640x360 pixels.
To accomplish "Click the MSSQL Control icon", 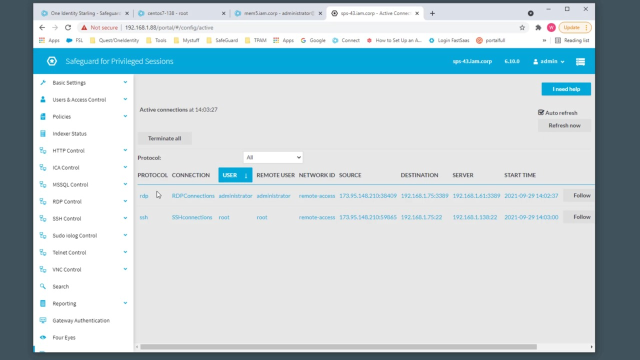I will [43, 184].
